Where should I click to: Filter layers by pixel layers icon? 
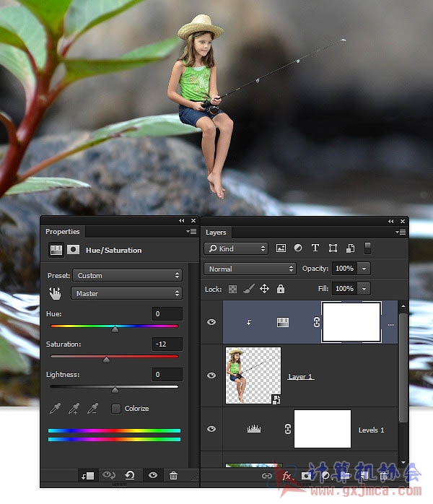(281, 248)
